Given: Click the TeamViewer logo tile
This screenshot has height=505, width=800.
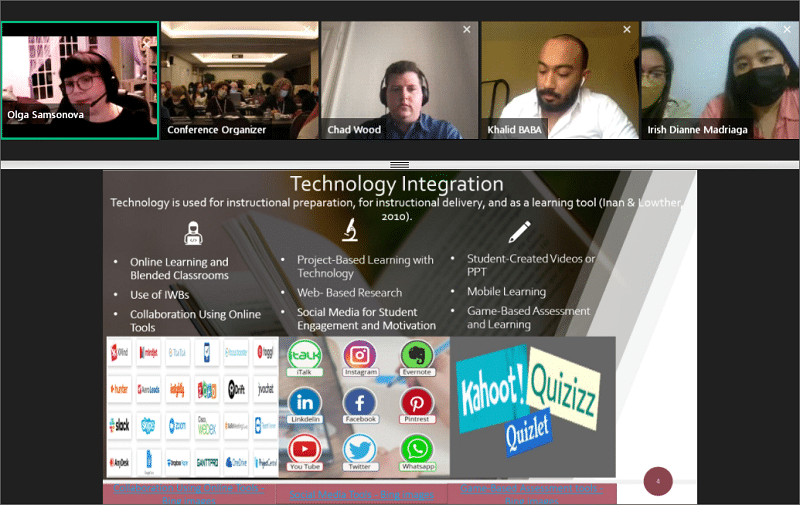Looking at the screenshot, I should (x=265, y=425).
